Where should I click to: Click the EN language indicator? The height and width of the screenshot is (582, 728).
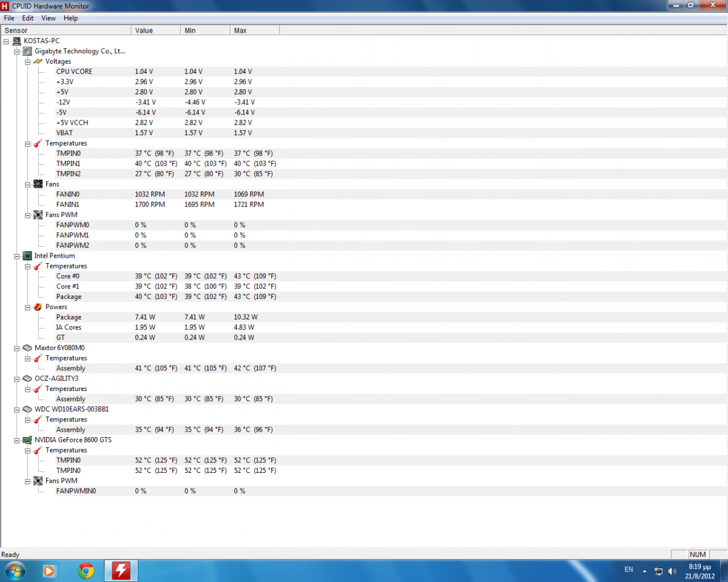point(629,570)
